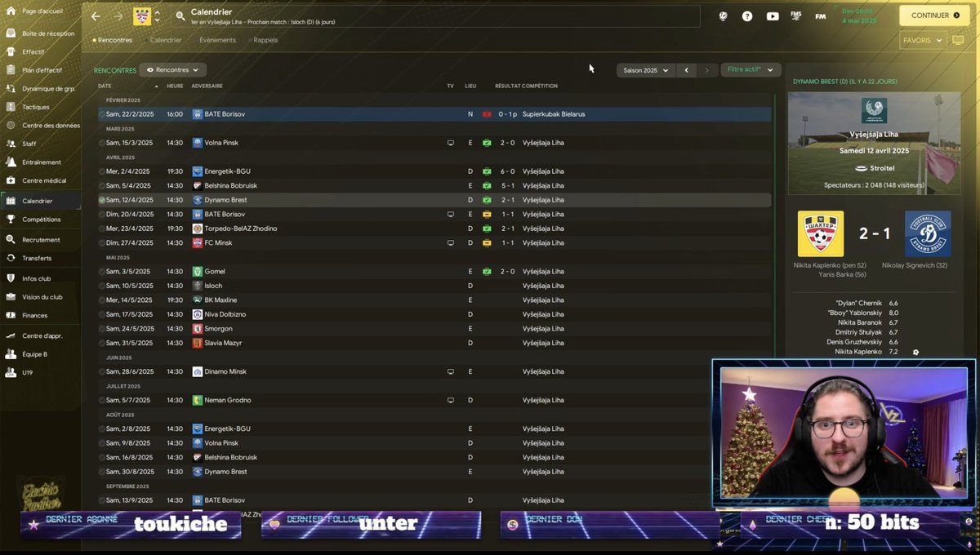Open opponent FC Minsk
Screen dimensions: 980x555
click(218, 242)
